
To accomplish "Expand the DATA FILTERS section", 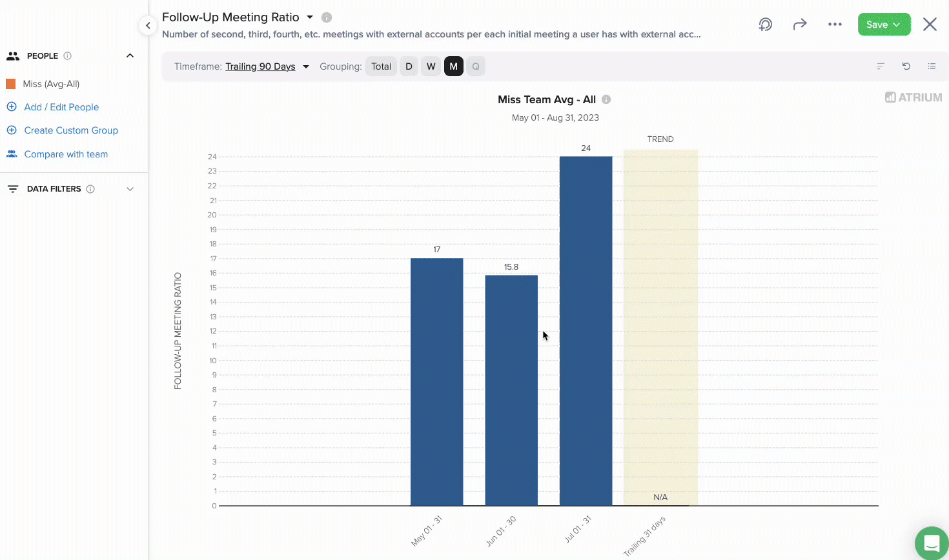I will coord(130,189).
